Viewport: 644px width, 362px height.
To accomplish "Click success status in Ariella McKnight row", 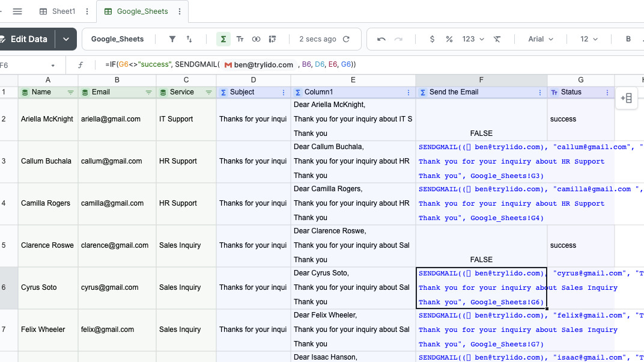I will coord(581,119).
